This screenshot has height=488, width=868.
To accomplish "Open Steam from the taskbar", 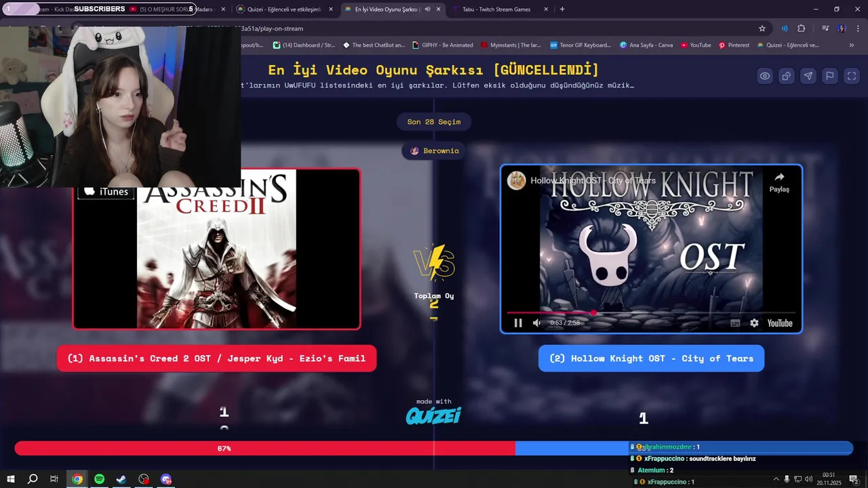I will pyautogui.click(x=121, y=479).
